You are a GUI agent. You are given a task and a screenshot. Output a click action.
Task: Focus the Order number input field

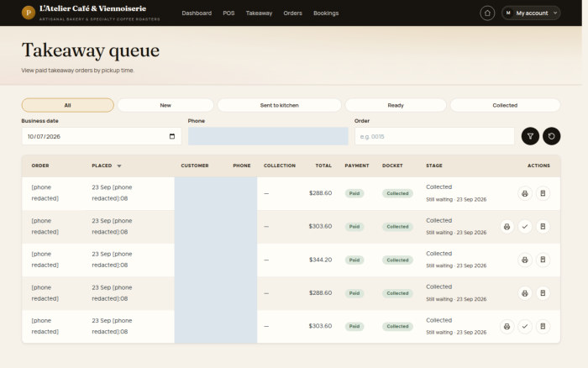point(434,136)
